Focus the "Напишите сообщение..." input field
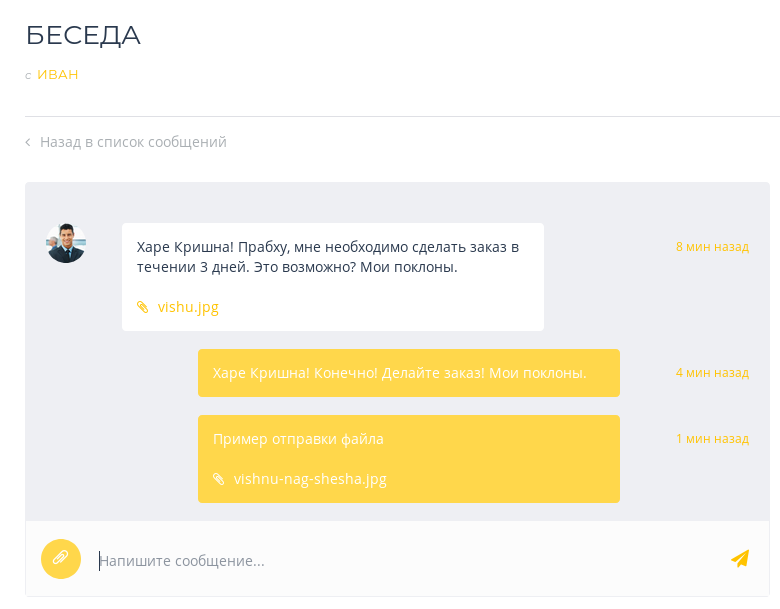The image size is (780, 609). 400,561
